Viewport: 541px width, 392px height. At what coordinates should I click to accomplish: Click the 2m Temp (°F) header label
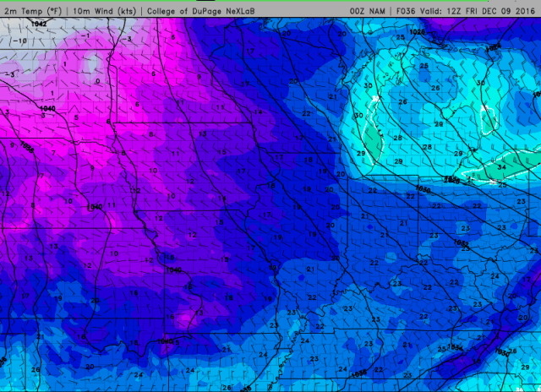coord(34,11)
